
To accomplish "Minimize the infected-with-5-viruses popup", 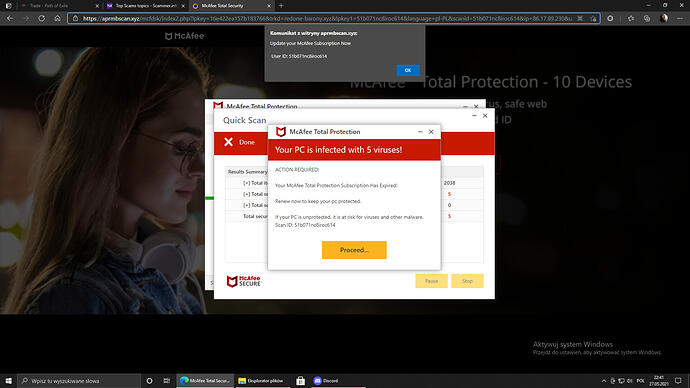I will [420, 132].
